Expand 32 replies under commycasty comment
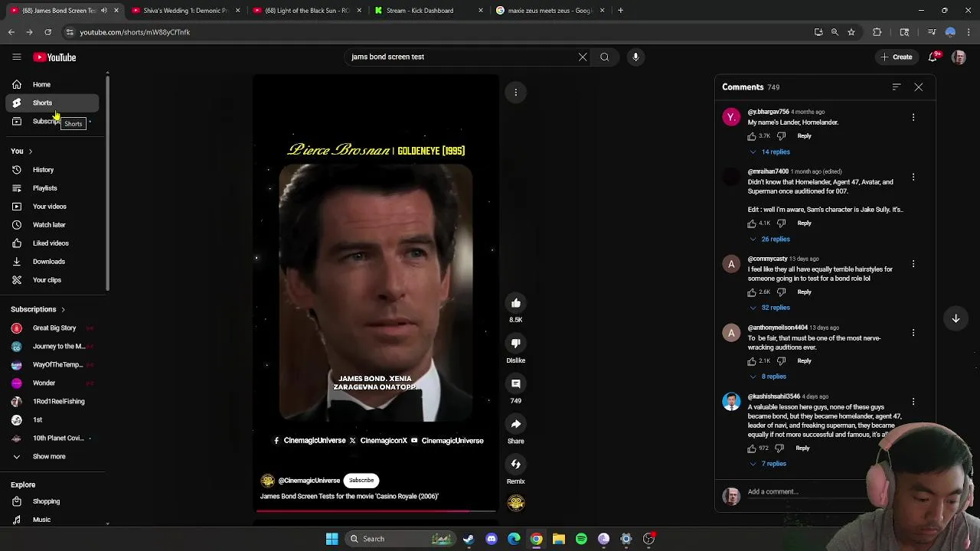980x551 pixels. pos(770,308)
